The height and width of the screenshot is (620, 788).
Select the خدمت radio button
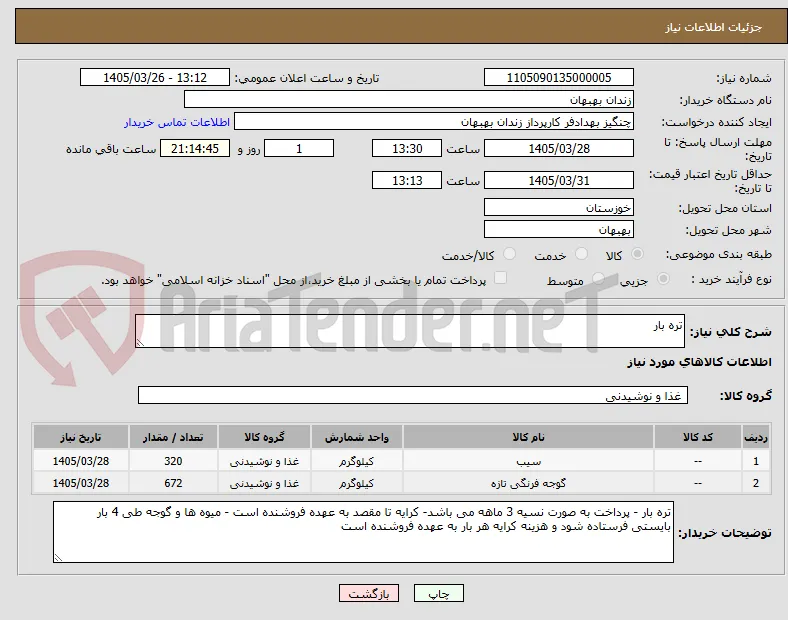pos(581,254)
